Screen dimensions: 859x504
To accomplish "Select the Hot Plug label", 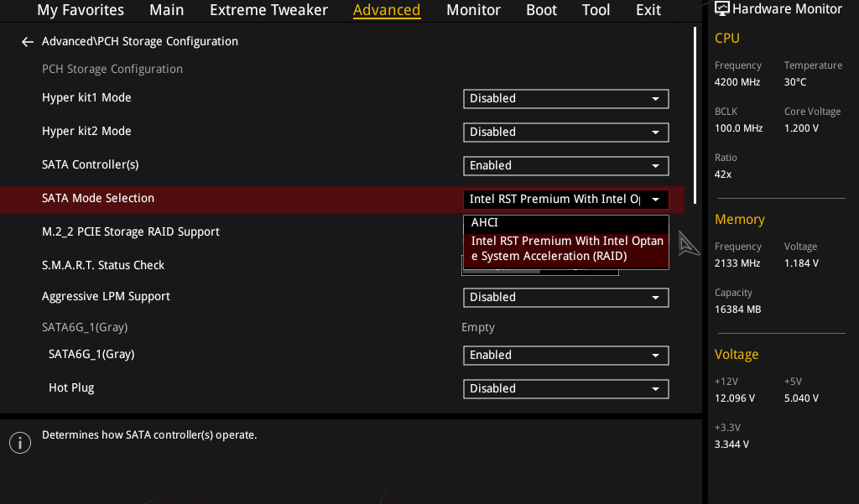I will tap(71, 388).
